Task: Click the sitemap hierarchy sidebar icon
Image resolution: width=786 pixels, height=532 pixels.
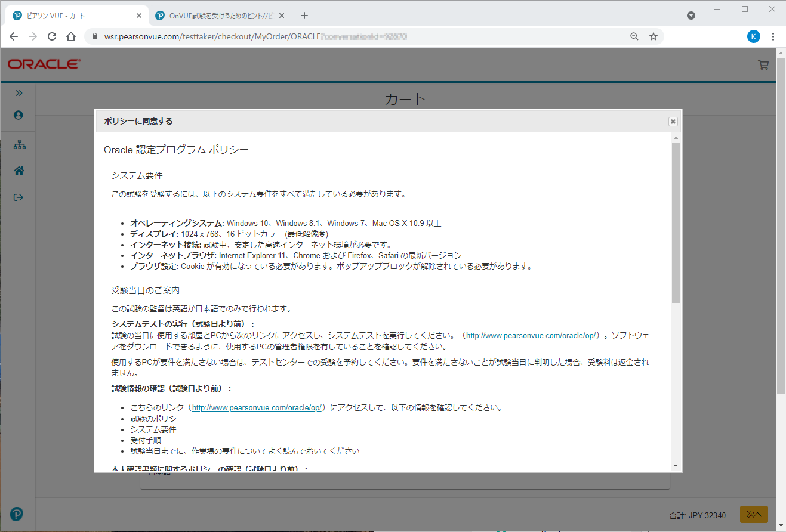Action: pyautogui.click(x=19, y=144)
